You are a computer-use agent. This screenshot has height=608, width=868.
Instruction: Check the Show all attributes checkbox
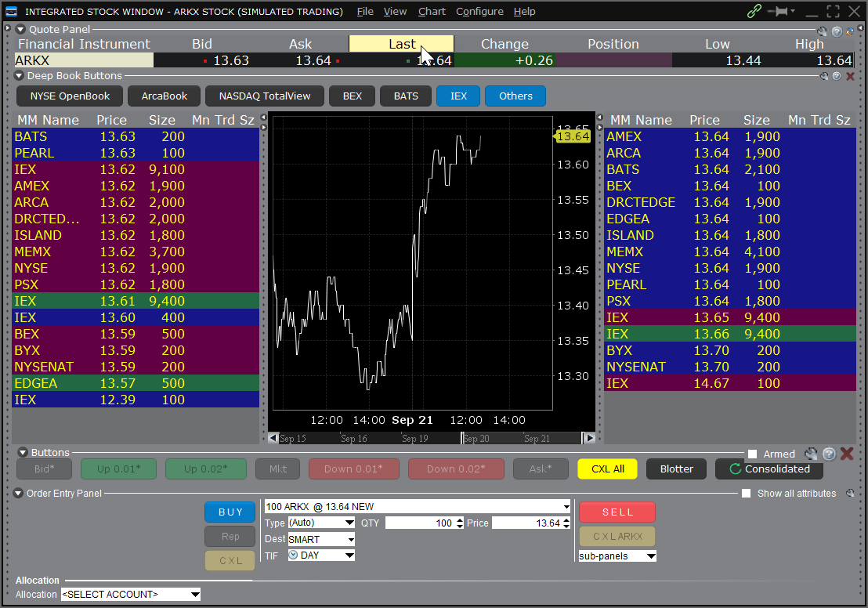[746, 493]
